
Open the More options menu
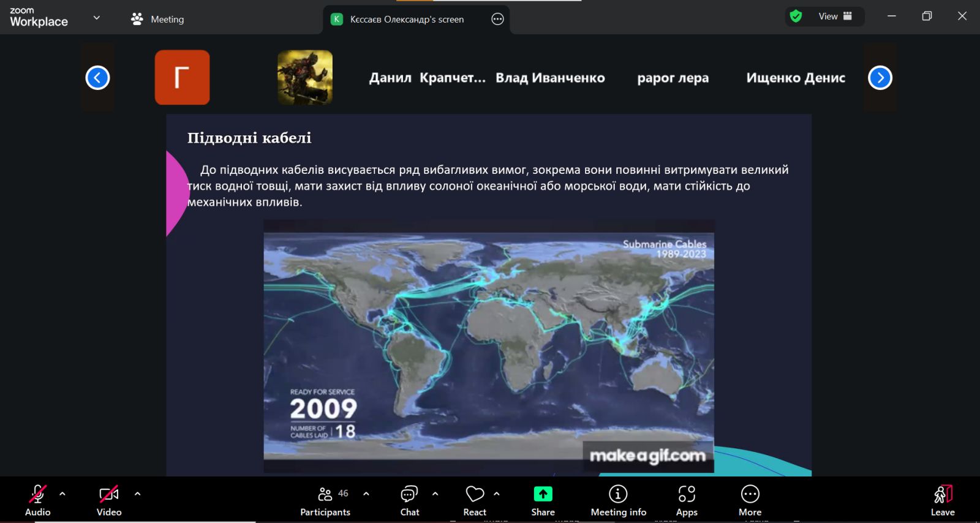pyautogui.click(x=750, y=500)
